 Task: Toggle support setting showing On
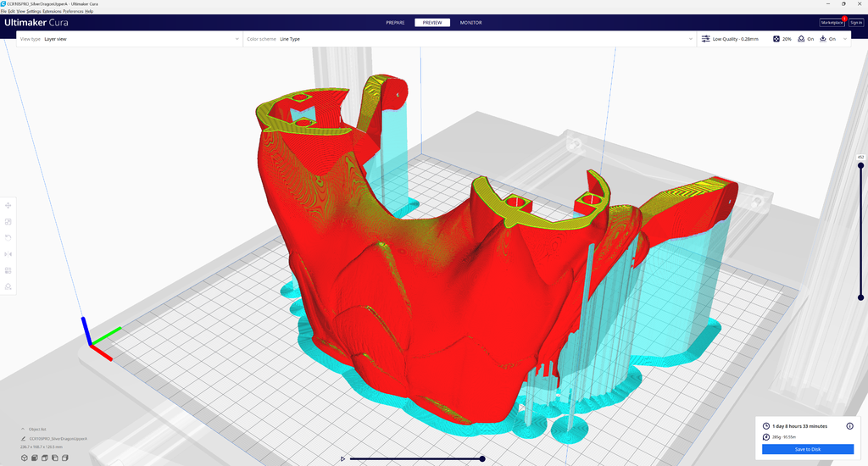tap(805, 39)
